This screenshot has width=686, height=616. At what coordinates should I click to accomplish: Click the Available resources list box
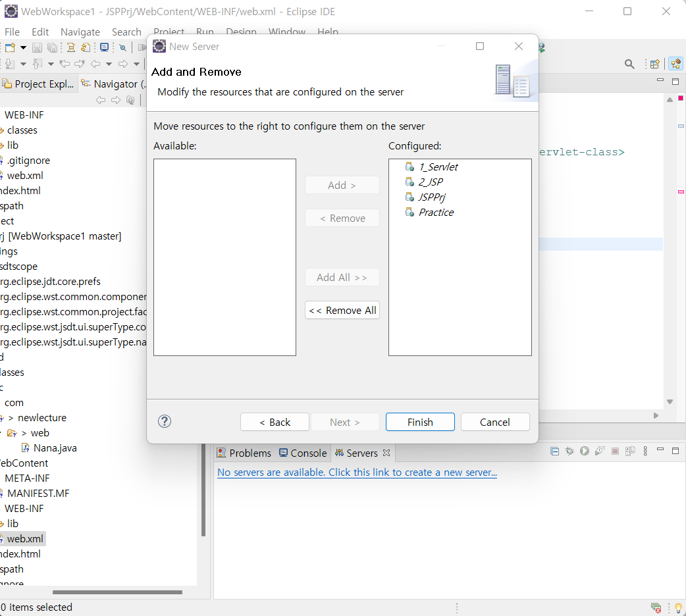coord(224,257)
